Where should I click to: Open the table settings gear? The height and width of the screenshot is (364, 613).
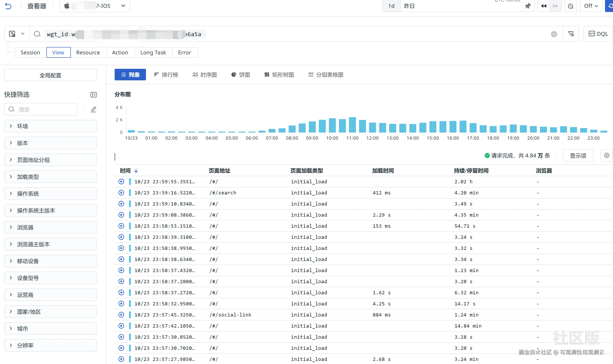[606, 155]
